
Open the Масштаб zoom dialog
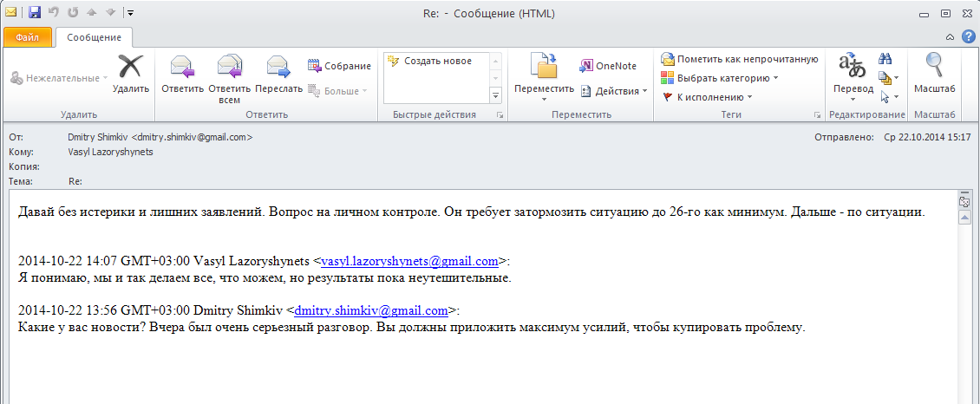point(934,74)
